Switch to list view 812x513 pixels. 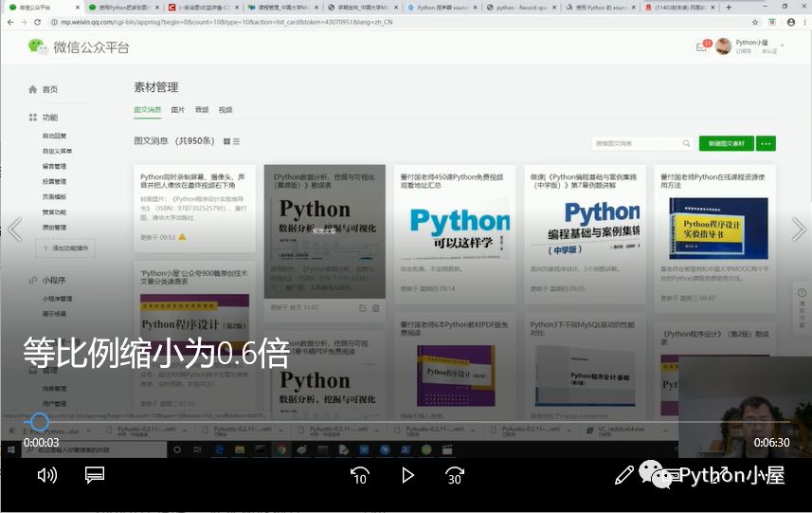click(x=236, y=141)
